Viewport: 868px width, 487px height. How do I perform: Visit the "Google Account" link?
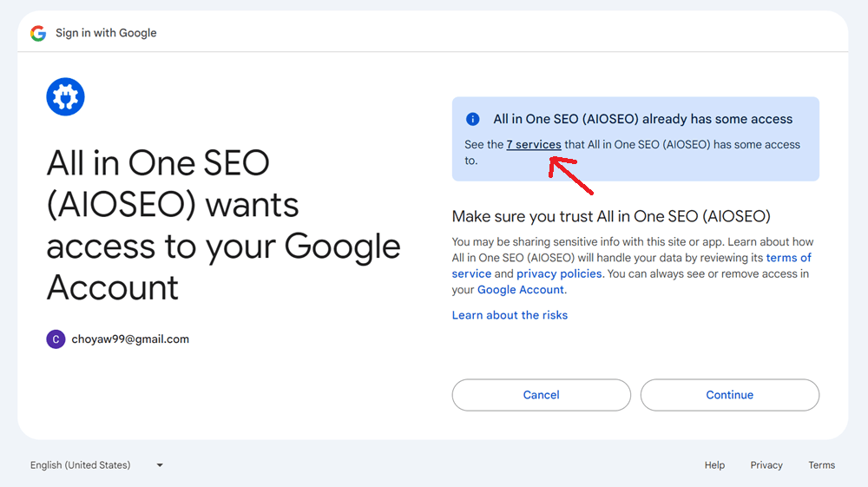coord(521,290)
